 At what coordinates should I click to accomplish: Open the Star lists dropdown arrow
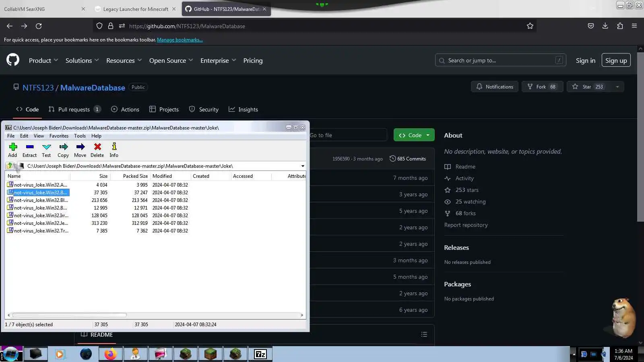click(x=617, y=86)
